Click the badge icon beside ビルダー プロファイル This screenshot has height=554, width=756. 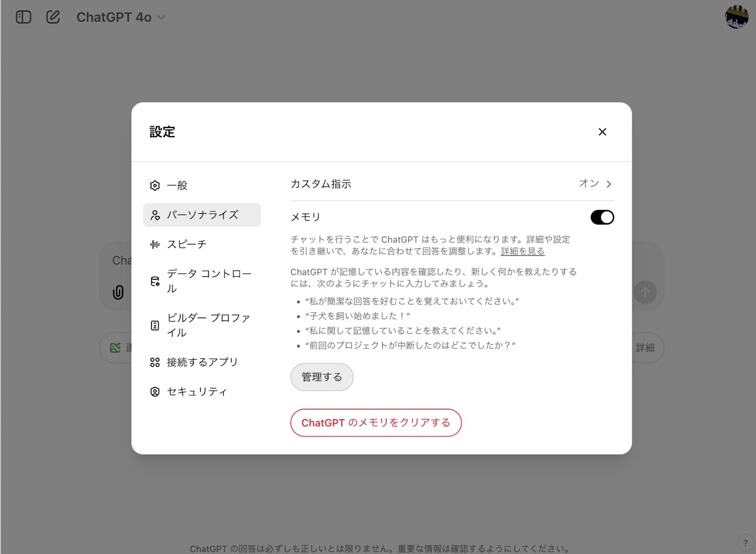coord(155,325)
